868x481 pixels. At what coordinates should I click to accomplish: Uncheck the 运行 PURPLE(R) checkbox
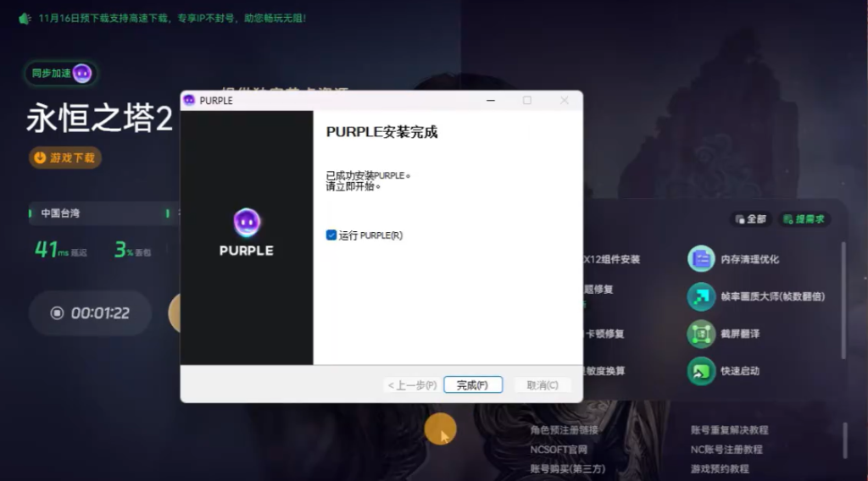coord(331,235)
